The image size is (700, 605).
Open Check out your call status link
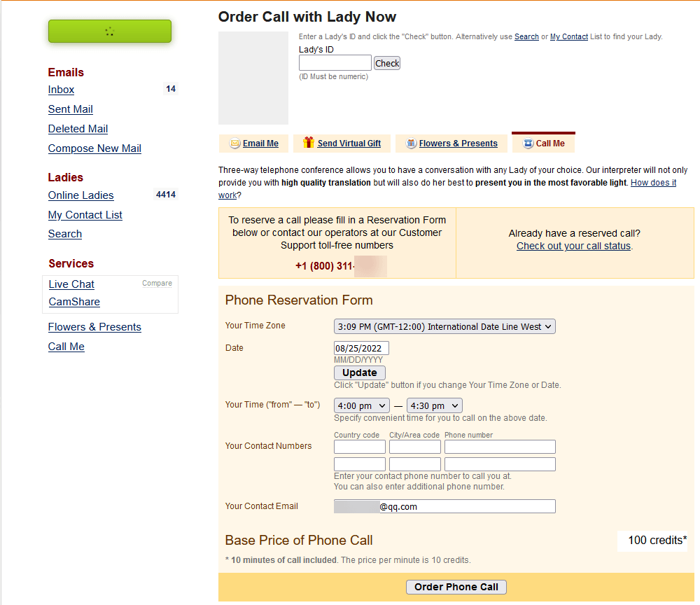pyautogui.click(x=574, y=246)
